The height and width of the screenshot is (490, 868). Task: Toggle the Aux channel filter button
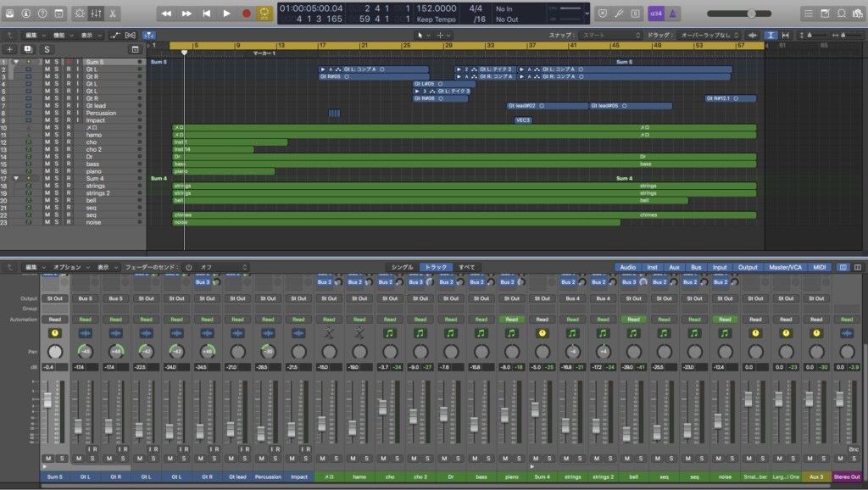point(674,267)
